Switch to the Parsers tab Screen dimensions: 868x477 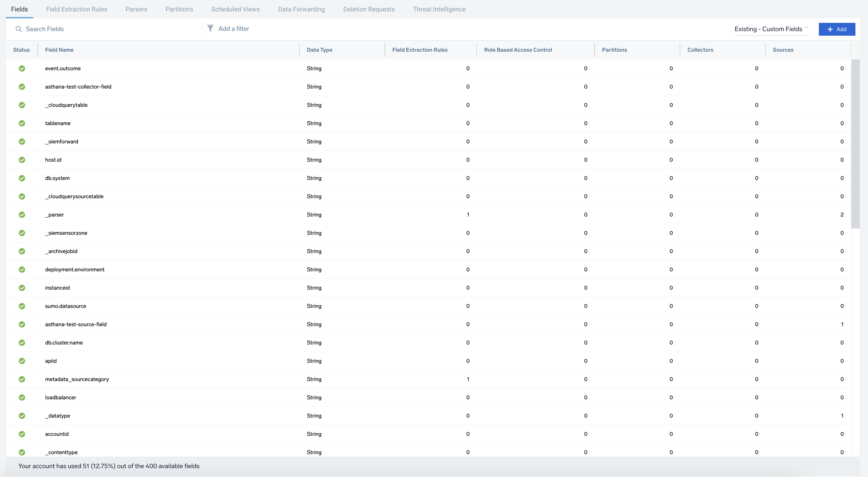click(136, 9)
